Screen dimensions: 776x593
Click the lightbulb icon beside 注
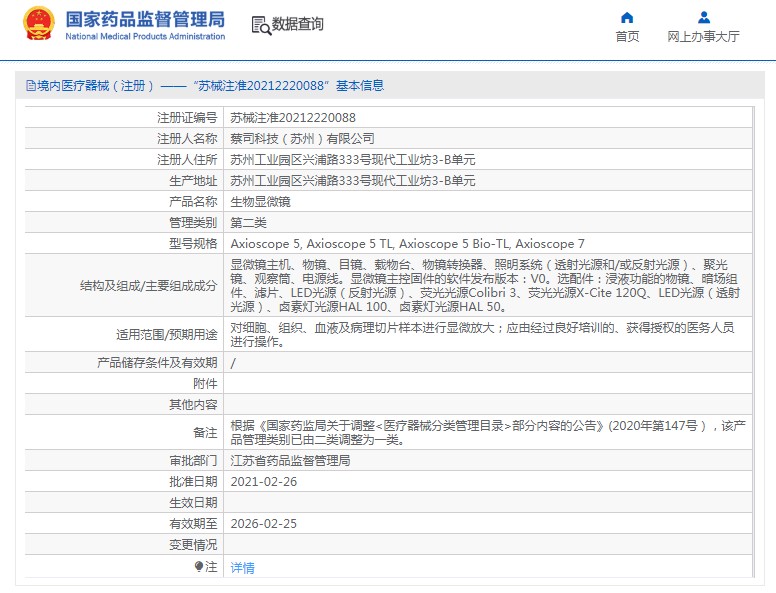coord(198,566)
